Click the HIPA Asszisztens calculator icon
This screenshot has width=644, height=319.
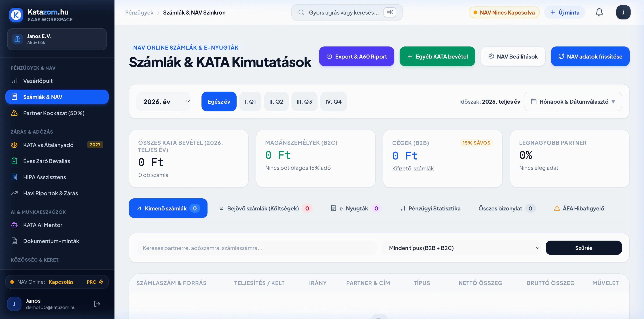tap(14, 177)
